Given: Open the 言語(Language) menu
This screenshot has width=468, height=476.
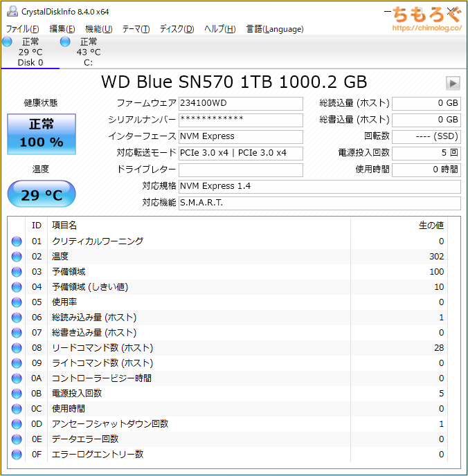Looking at the screenshot, I should tap(275, 29).
